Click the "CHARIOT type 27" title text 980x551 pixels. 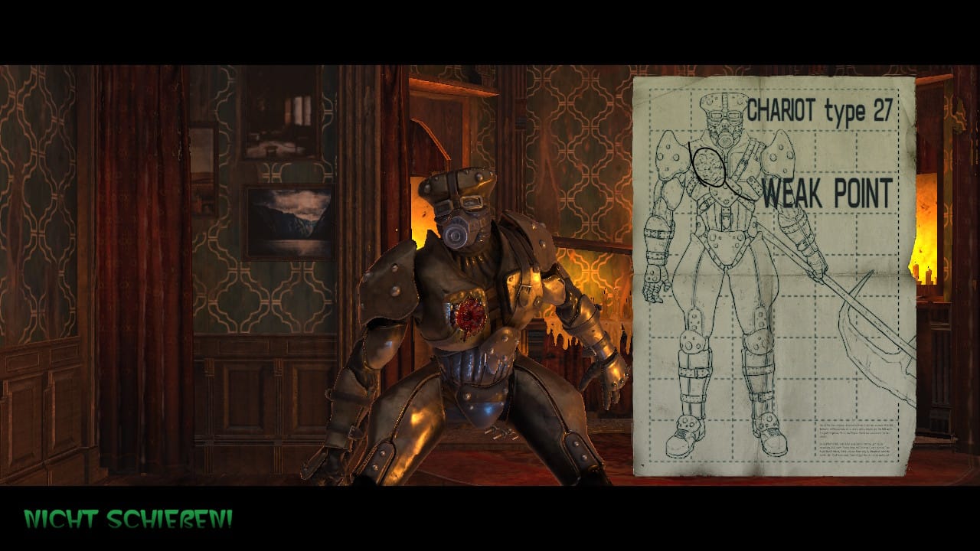point(819,112)
